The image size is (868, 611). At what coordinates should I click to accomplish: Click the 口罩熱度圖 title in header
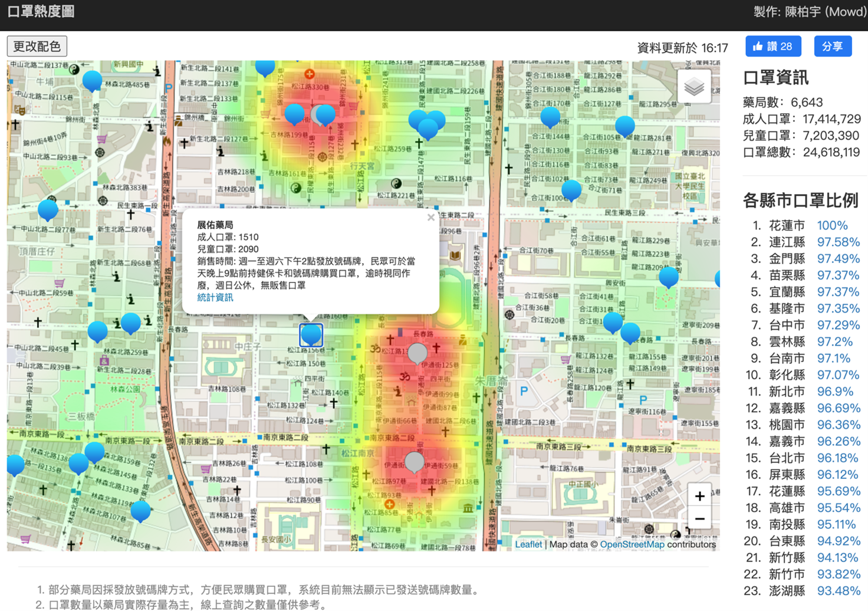(41, 12)
